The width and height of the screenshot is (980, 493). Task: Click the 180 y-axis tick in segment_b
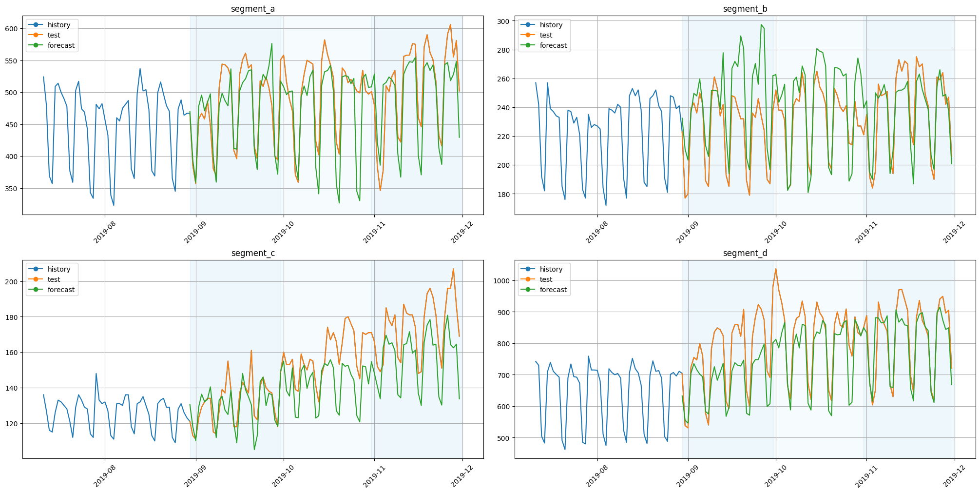pyautogui.click(x=504, y=194)
